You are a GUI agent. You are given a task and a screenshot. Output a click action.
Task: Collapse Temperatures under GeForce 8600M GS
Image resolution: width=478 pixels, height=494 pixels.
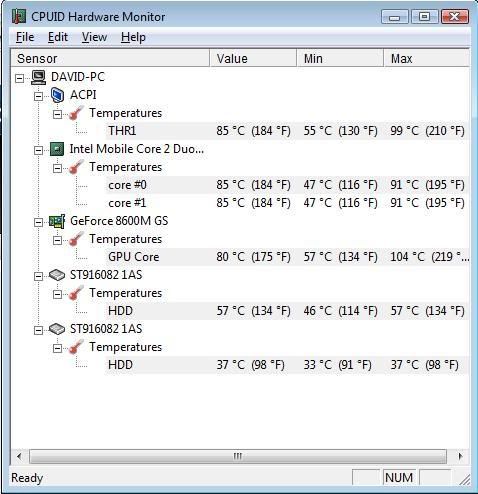click(x=58, y=240)
